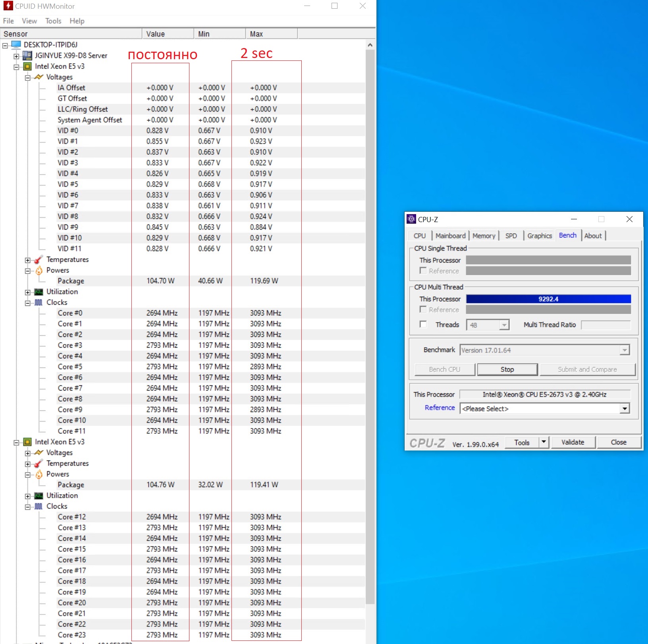The image size is (648, 644).
Task: Switch to the CPU tab in CPU-Z
Action: pos(420,236)
